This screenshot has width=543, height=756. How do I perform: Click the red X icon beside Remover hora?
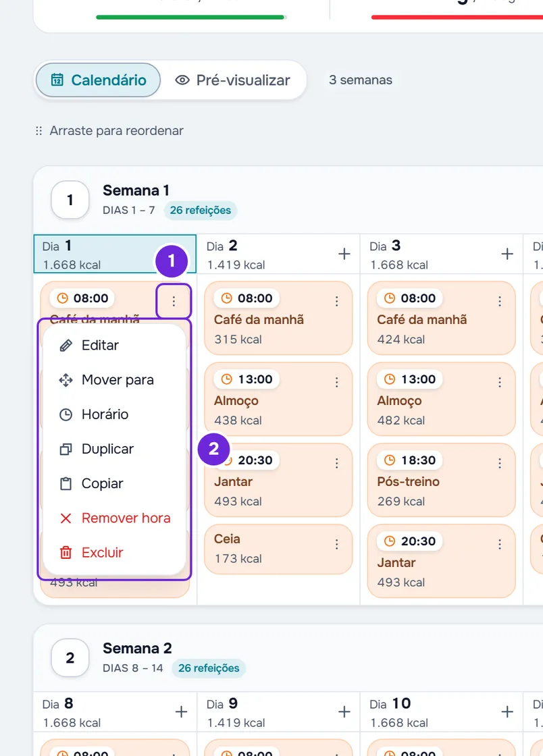coord(66,518)
